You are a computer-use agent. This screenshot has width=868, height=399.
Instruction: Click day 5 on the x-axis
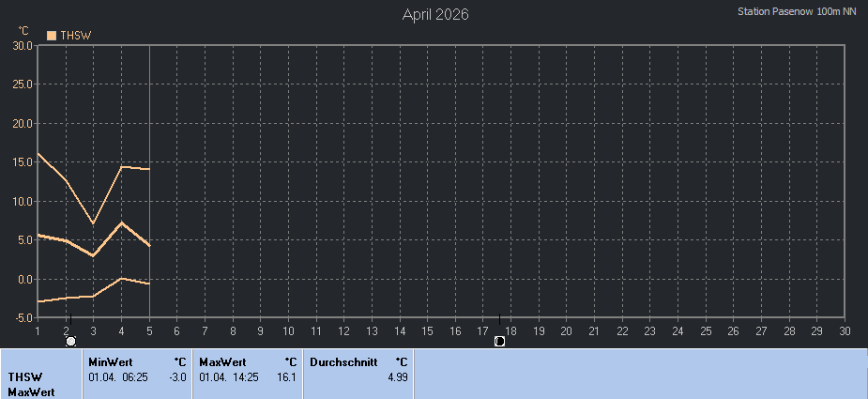pos(149,330)
